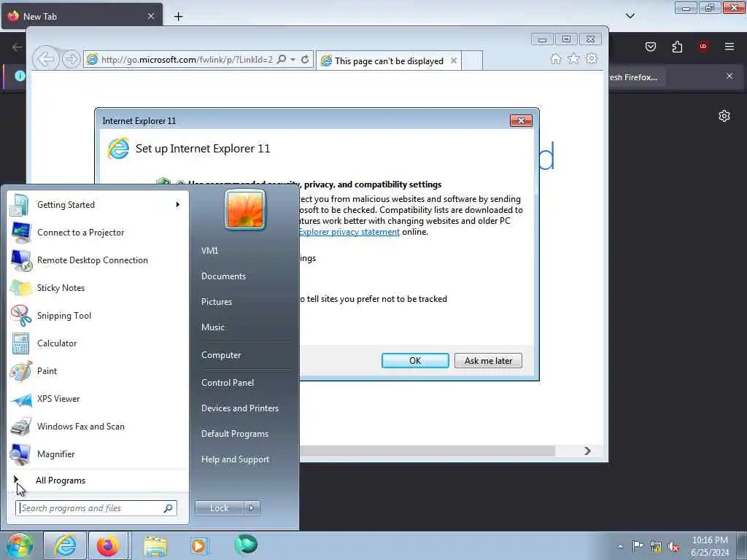Click the IE address bar URL
Viewport: 747px width, 560px height.
point(187,60)
